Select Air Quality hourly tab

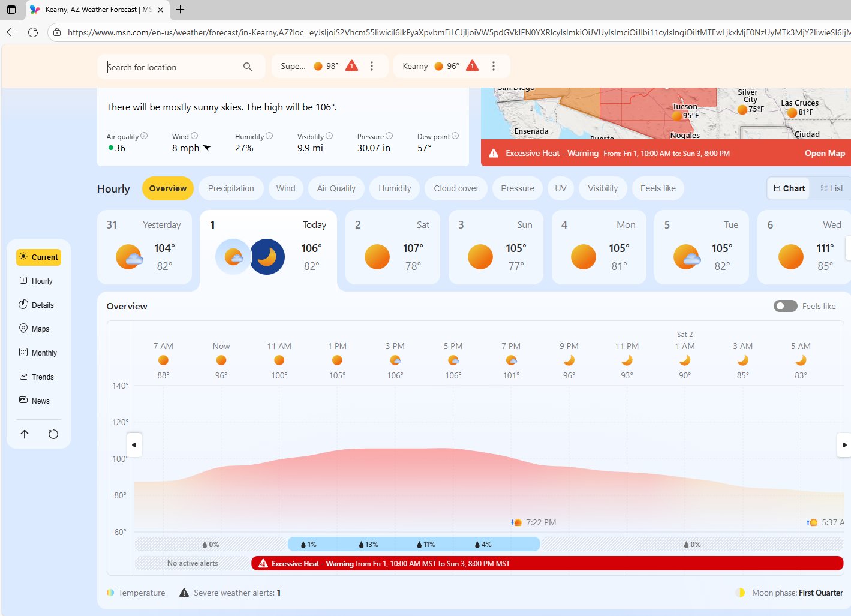[336, 188]
